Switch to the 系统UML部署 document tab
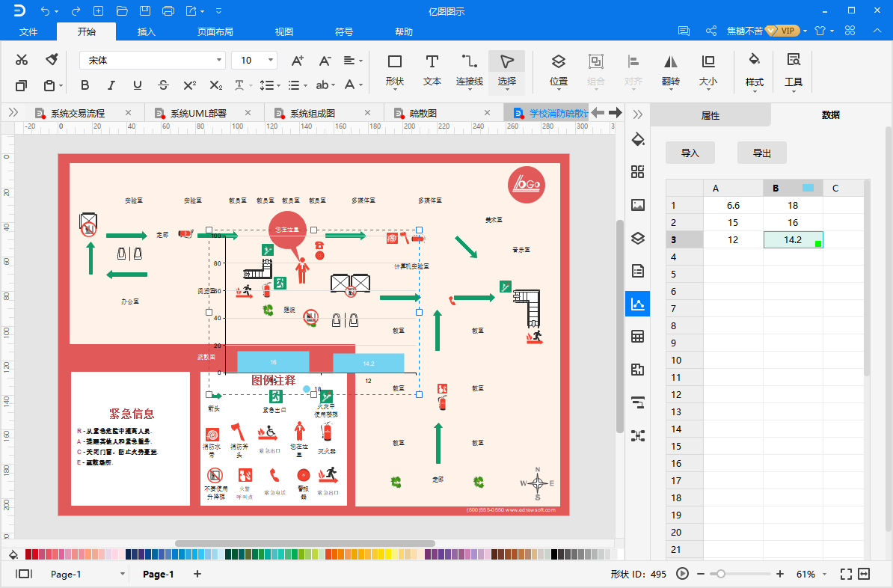The height and width of the screenshot is (588, 893). (198, 114)
